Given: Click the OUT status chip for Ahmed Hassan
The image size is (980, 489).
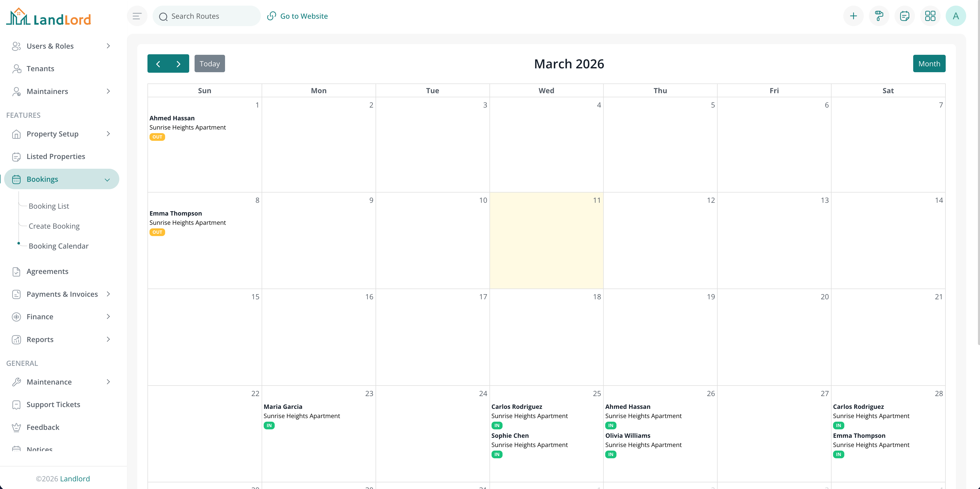Looking at the screenshot, I should coord(157,137).
